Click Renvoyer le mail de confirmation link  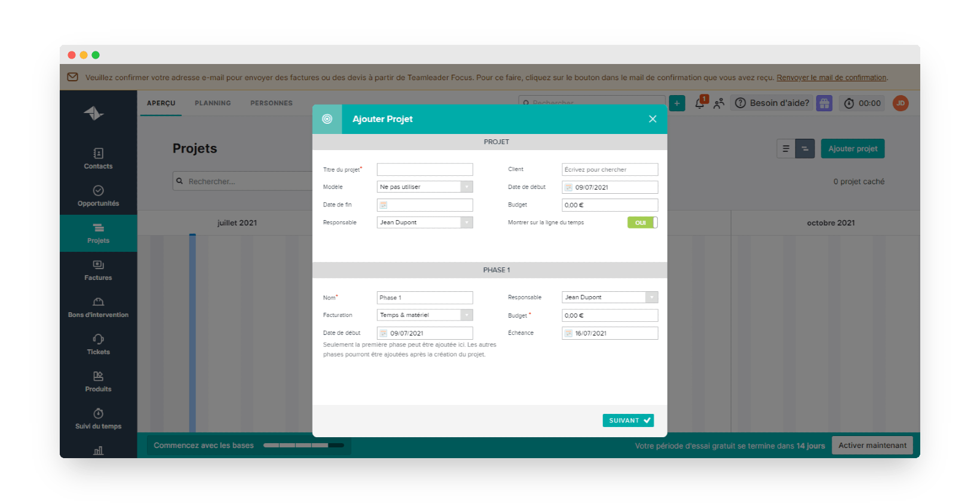[831, 78]
